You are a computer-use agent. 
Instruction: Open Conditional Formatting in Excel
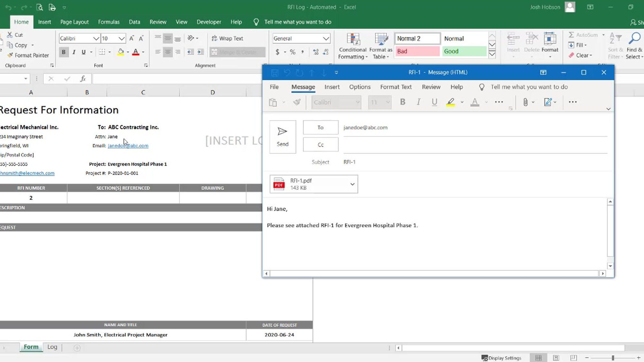click(353, 46)
